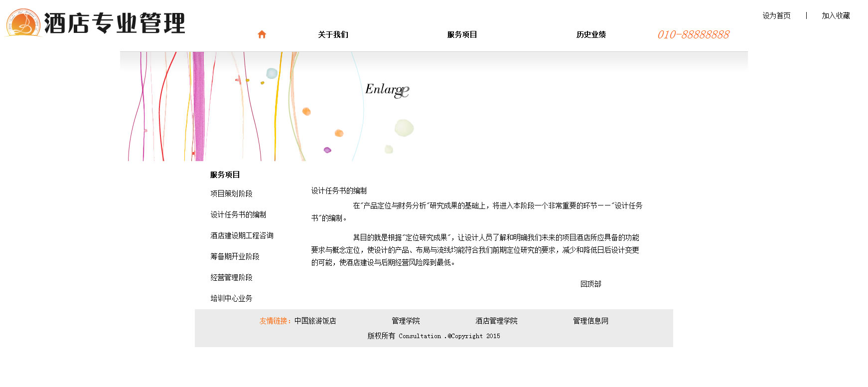Open 酒店建设期工程咨询 sidebar item
Image resolution: width=868 pixels, height=387 pixels.
pyautogui.click(x=242, y=235)
